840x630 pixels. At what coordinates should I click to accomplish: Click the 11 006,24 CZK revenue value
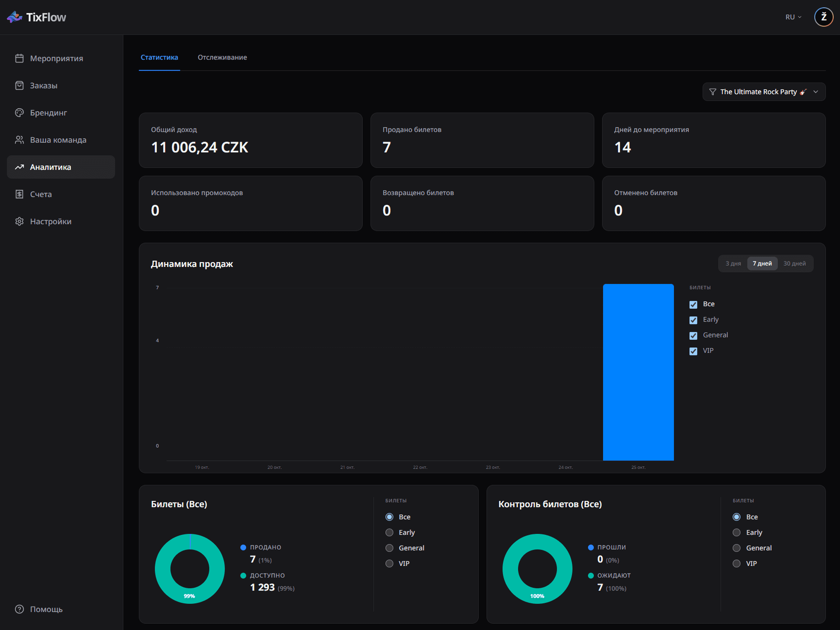199,147
